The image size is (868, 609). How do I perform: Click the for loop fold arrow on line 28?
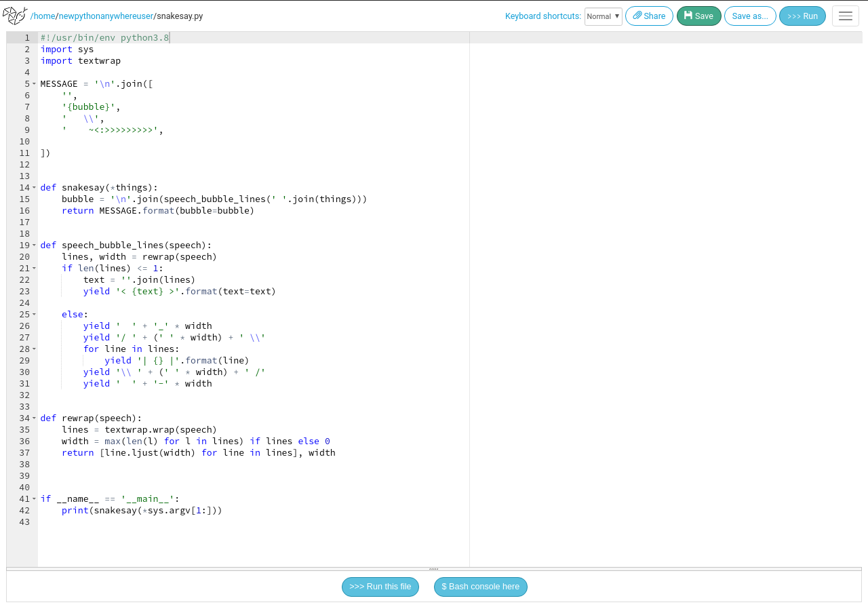click(x=34, y=349)
